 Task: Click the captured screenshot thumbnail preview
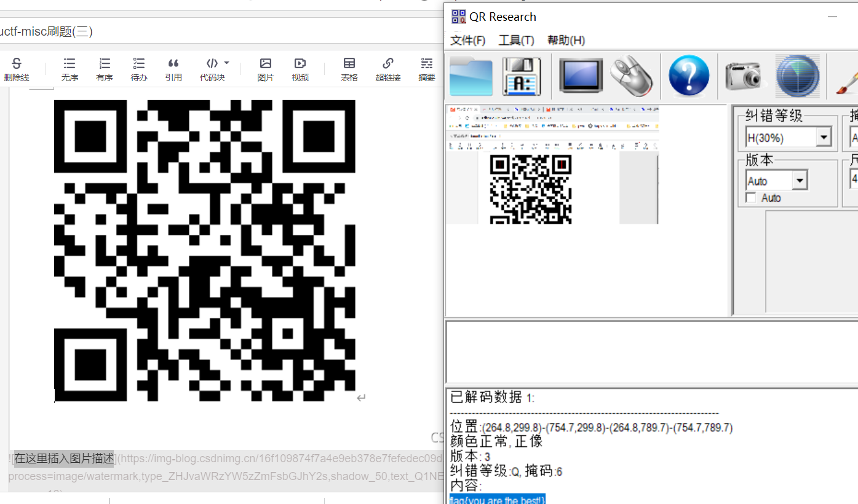(552, 165)
